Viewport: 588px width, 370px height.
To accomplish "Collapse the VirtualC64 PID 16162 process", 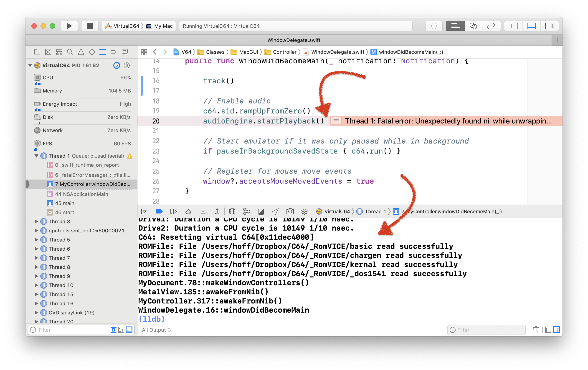I will [30, 65].
